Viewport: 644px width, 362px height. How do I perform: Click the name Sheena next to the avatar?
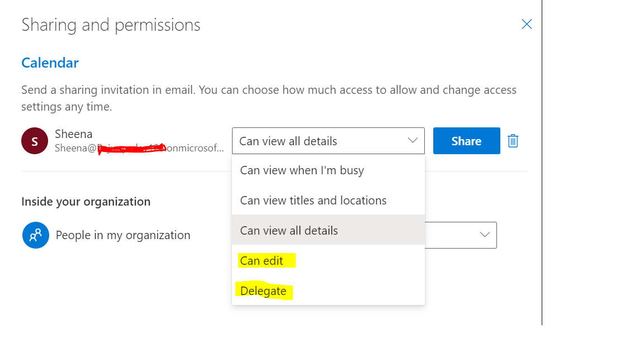[x=74, y=134]
